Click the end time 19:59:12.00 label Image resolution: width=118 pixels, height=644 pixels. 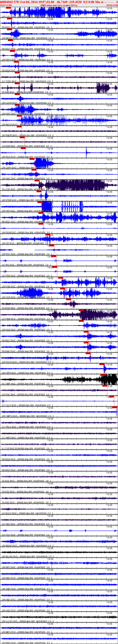112,5
